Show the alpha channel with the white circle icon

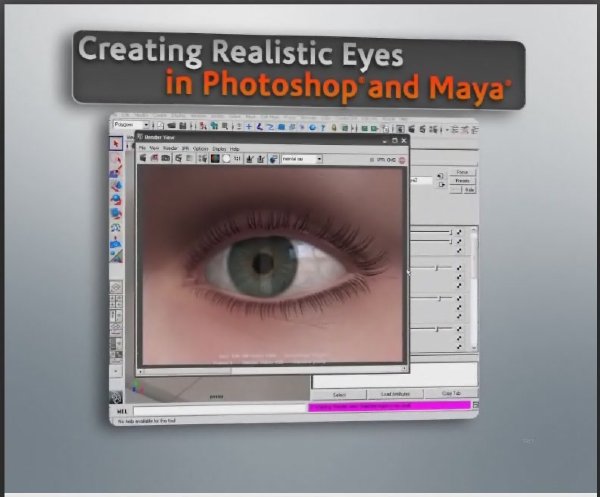pos(227,159)
